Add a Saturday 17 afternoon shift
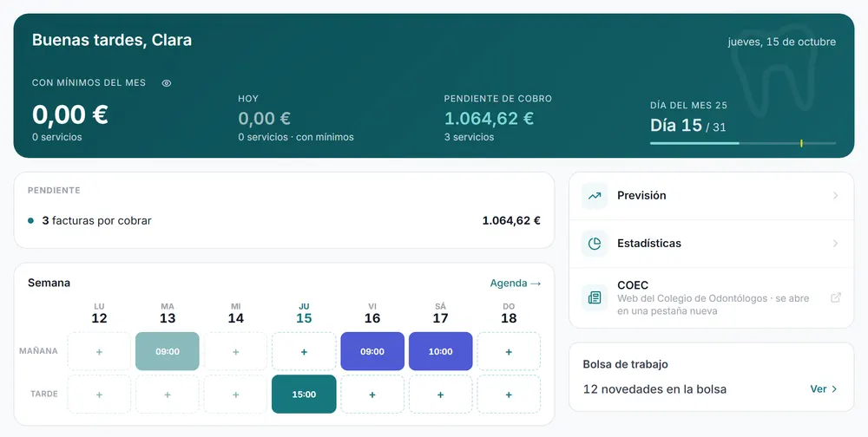Screen dimensions: 868x437 point(441,395)
